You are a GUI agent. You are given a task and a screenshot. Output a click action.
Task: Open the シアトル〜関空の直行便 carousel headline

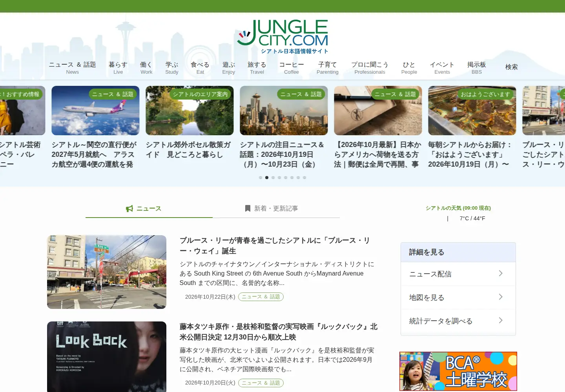(94, 154)
